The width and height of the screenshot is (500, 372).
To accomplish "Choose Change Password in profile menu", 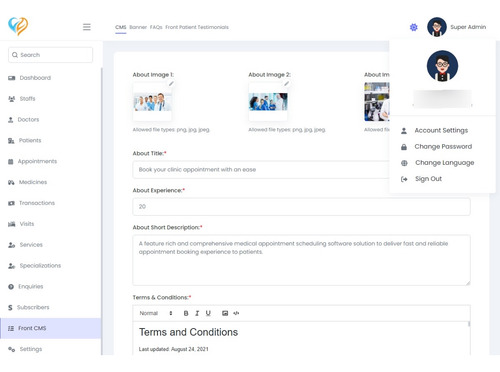I will [443, 147].
